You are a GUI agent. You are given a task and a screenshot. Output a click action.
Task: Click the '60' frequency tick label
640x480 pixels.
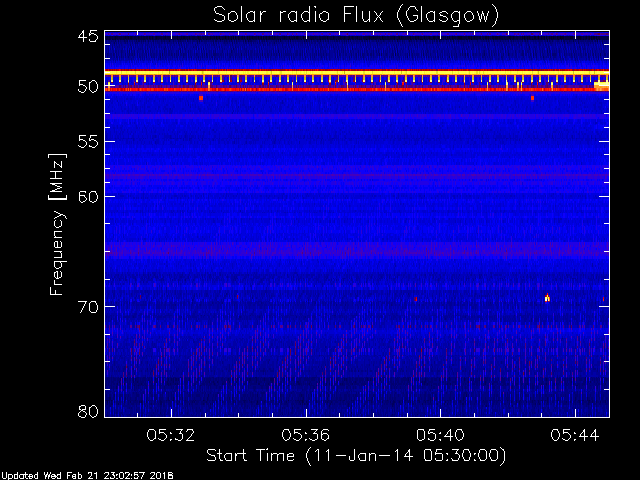tap(88, 196)
